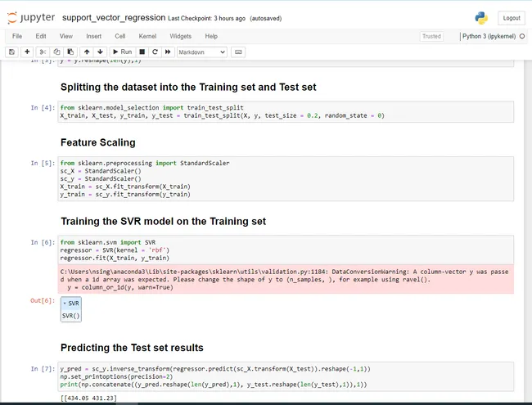This screenshot has width=532, height=405.
Task: Click the save and checkpoint icon
Action: (x=12, y=52)
